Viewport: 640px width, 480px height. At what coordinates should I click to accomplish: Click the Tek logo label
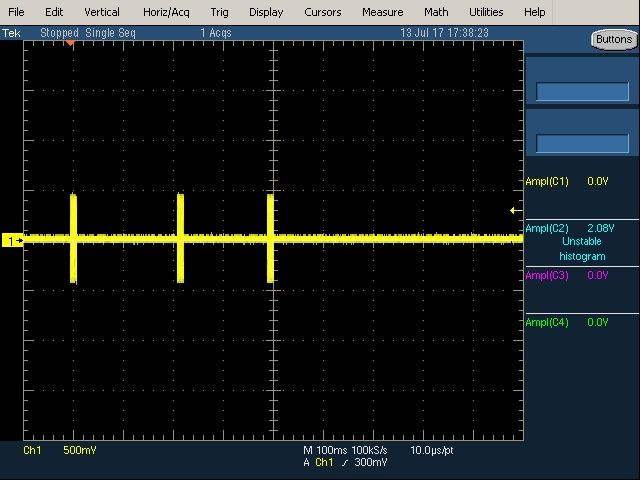click(11, 33)
